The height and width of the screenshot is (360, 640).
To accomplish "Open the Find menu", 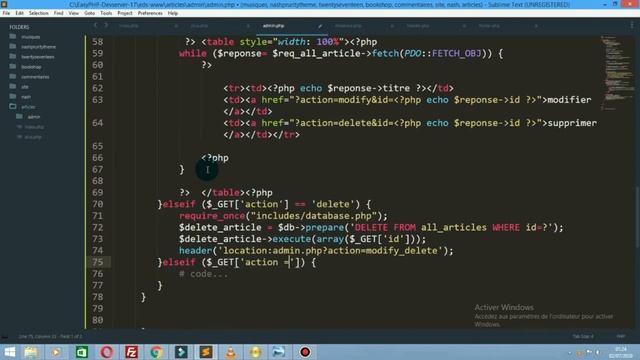I will pyautogui.click(x=58, y=13).
